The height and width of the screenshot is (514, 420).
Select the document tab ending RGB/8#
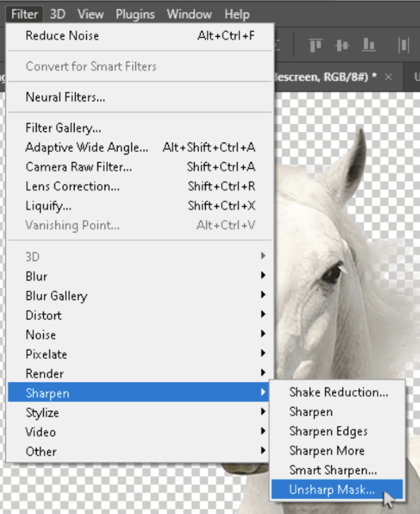[x=326, y=77]
